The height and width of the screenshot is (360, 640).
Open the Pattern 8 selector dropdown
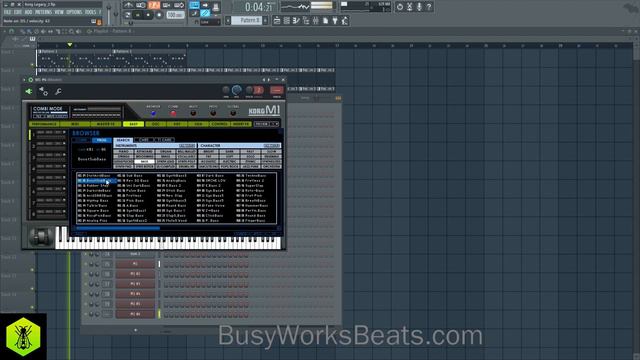point(247,20)
